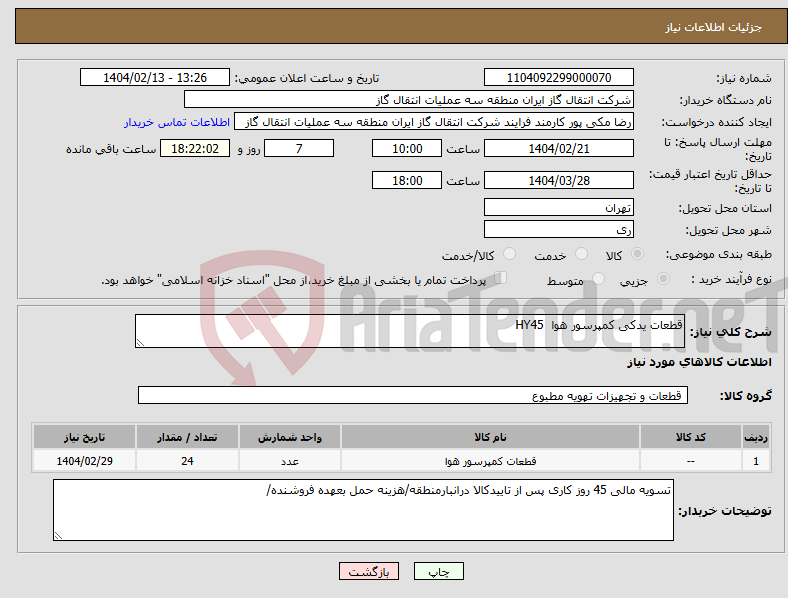Click the price validity date 1404/03/28

pyautogui.click(x=559, y=180)
